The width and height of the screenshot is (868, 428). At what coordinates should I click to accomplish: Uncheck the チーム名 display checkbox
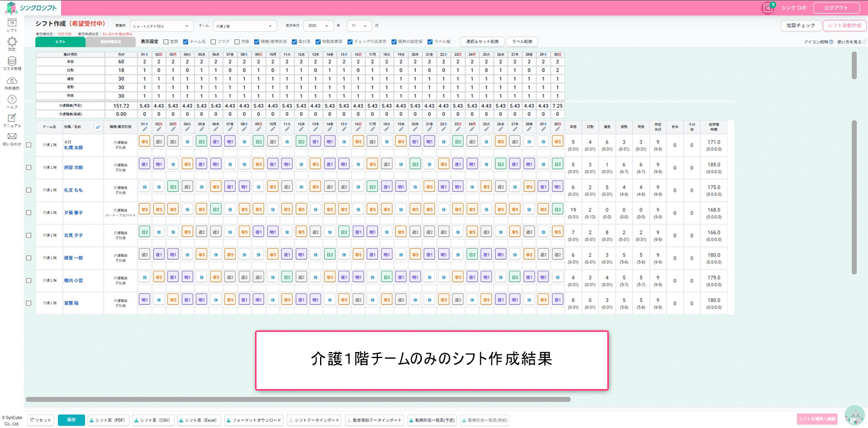[x=186, y=42]
